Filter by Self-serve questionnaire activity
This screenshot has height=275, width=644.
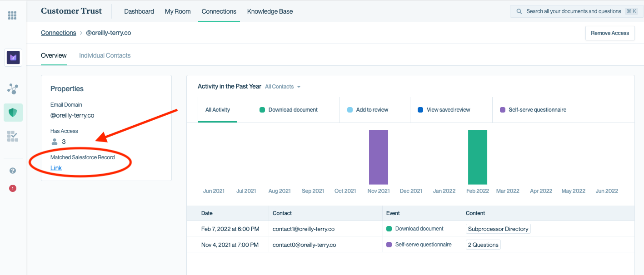[537, 110]
